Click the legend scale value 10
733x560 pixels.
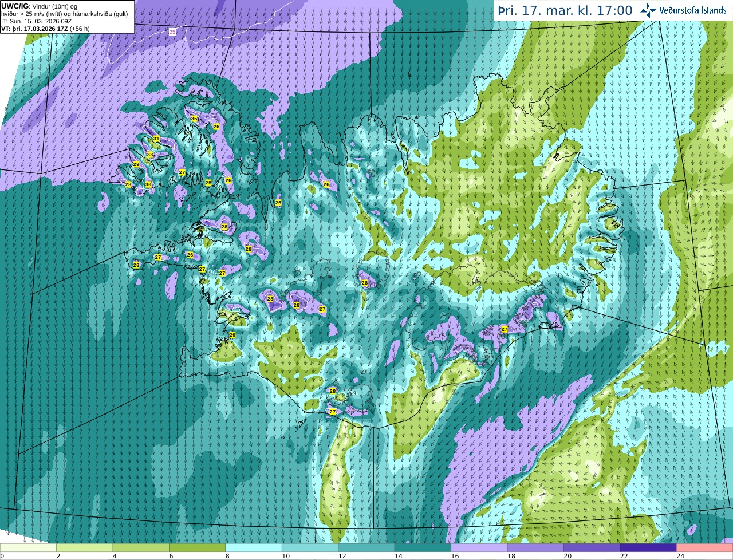(285, 556)
